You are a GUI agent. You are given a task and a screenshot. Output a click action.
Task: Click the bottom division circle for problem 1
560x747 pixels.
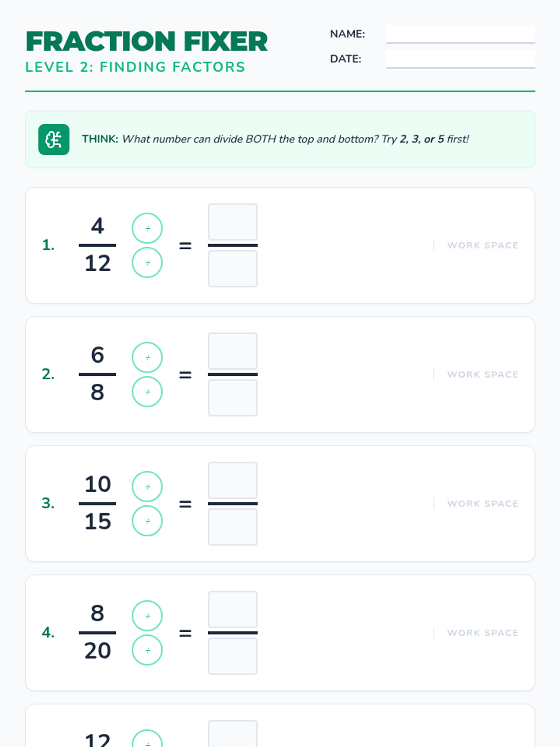pos(147,262)
